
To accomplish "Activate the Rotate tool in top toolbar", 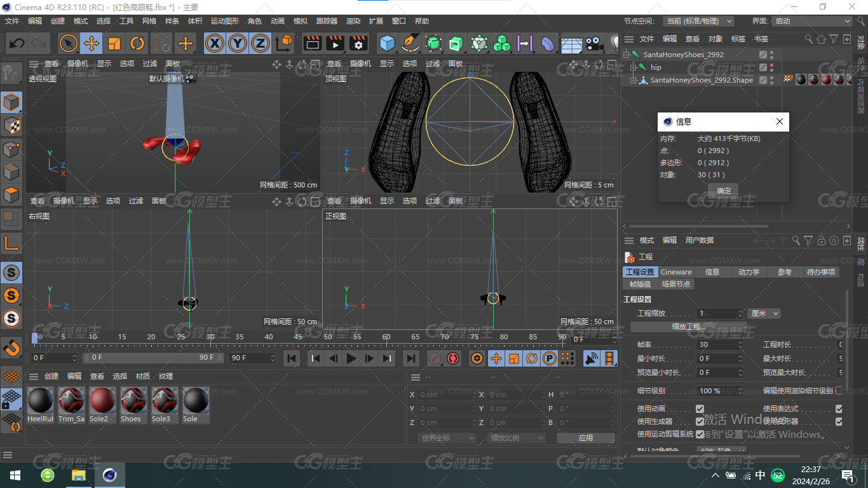I will [x=137, y=43].
